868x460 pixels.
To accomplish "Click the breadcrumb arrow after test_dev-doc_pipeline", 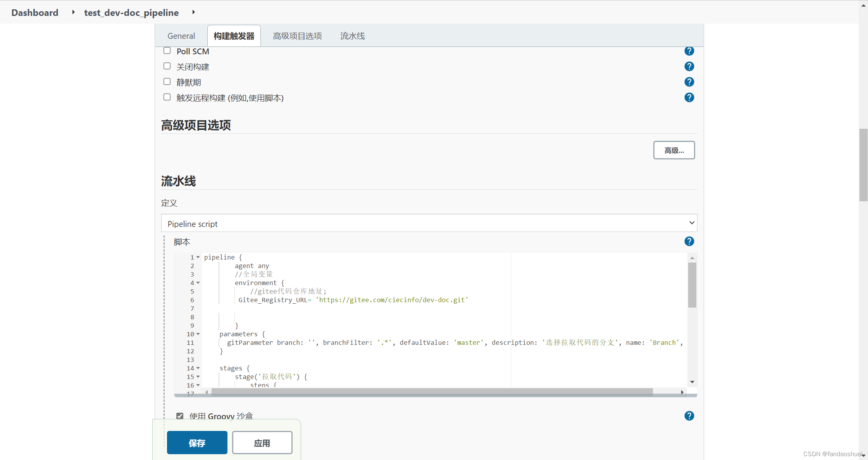I will pyautogui.click(x=193, y=12).
